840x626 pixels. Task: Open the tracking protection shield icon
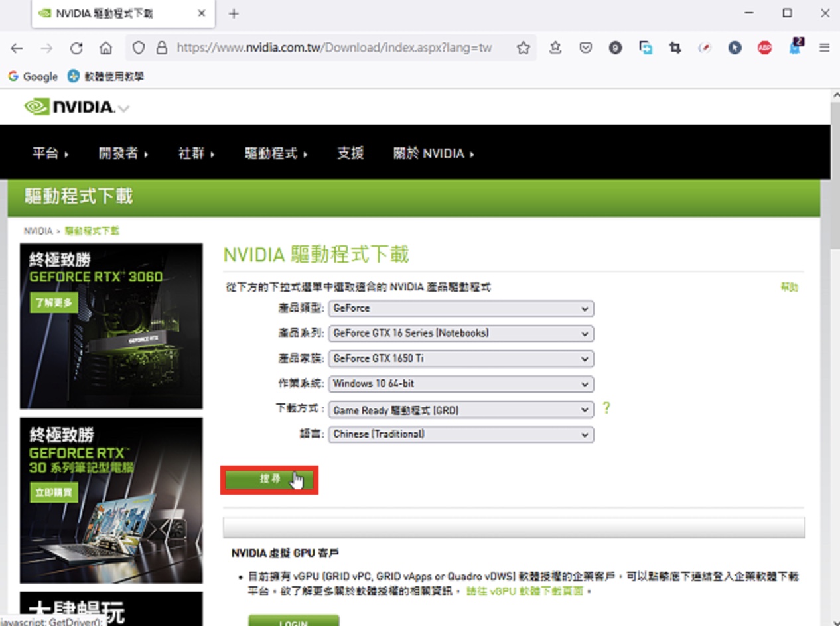[138, 48]
